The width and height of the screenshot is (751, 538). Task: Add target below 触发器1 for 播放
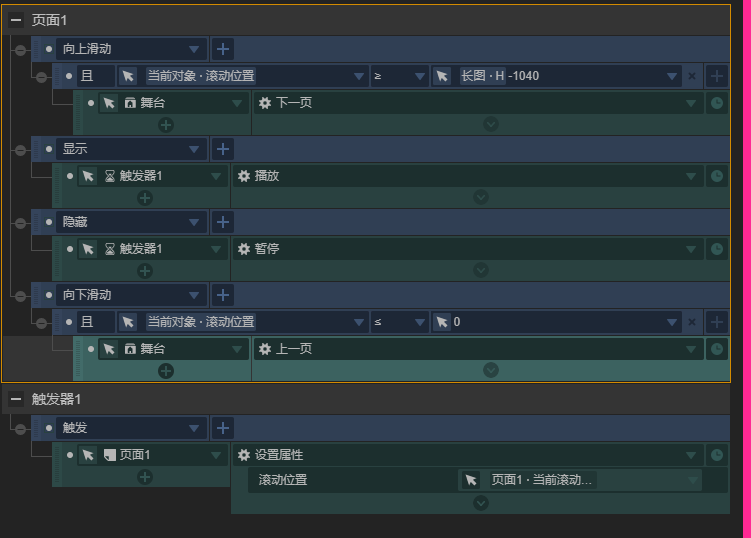(x=145, y=198)
